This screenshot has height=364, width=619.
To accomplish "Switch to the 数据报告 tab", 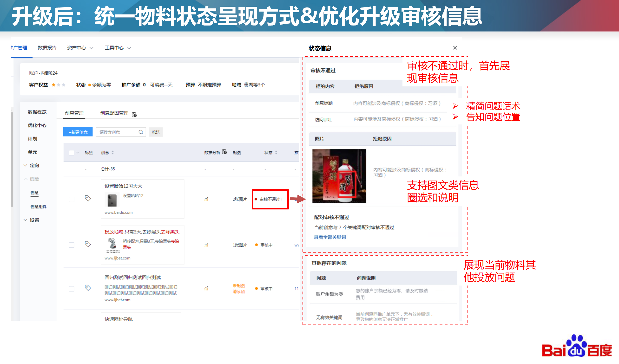I will point(47,48).
